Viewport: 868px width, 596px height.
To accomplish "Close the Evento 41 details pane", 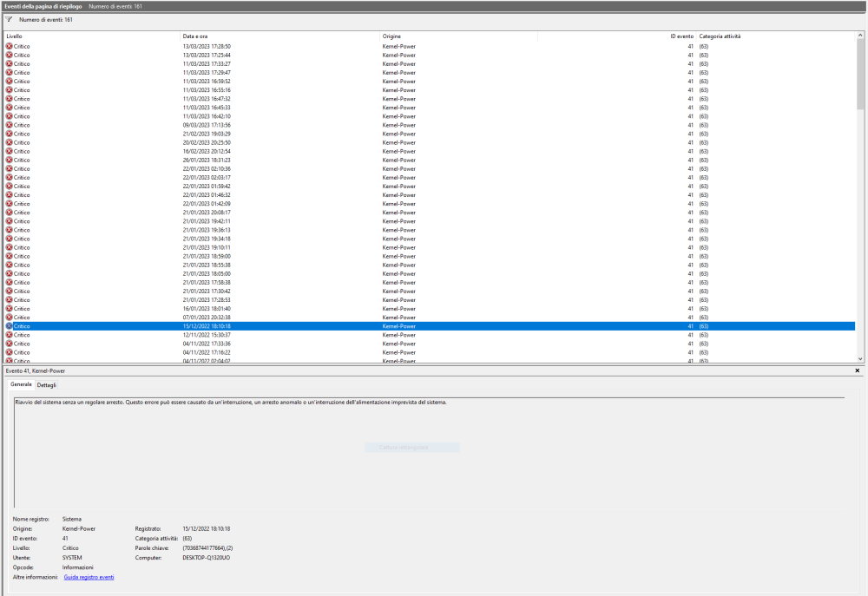I will pos(858,370).
